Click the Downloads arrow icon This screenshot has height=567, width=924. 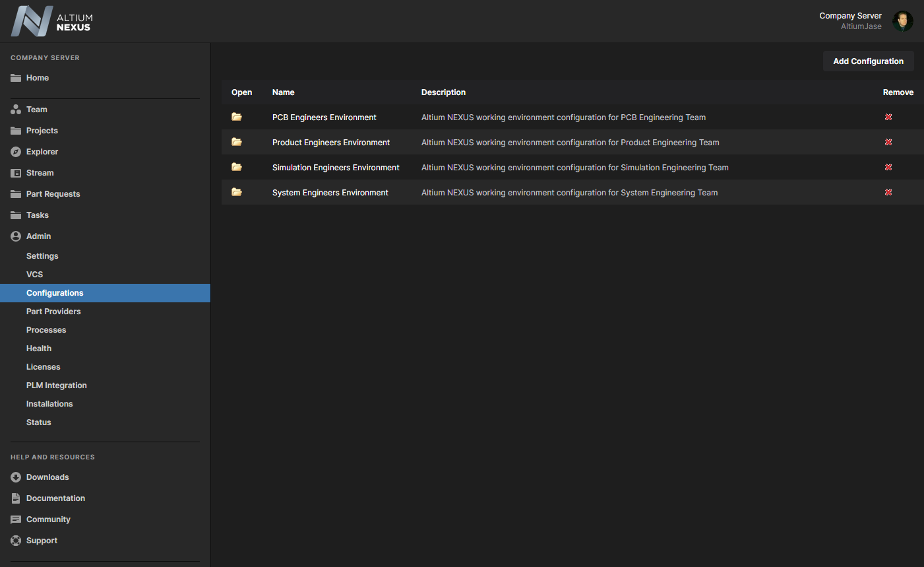pos(16,477)
